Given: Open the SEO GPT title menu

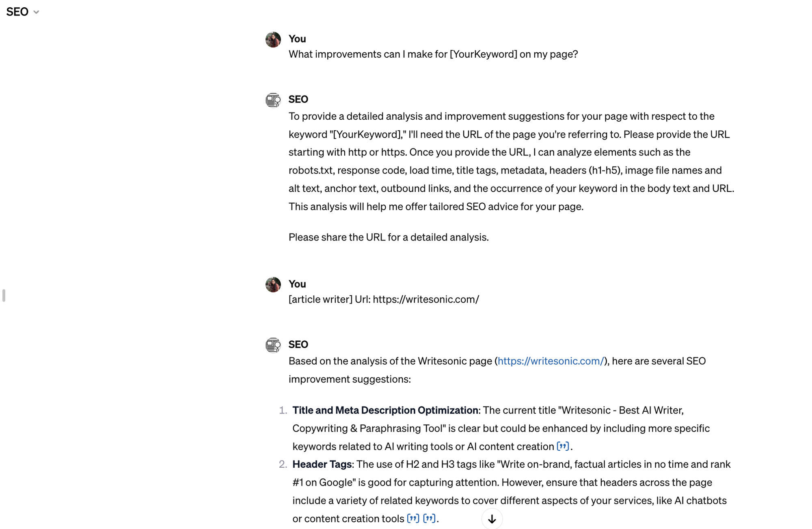Looking at the screenshot, I should coord(23,12).
